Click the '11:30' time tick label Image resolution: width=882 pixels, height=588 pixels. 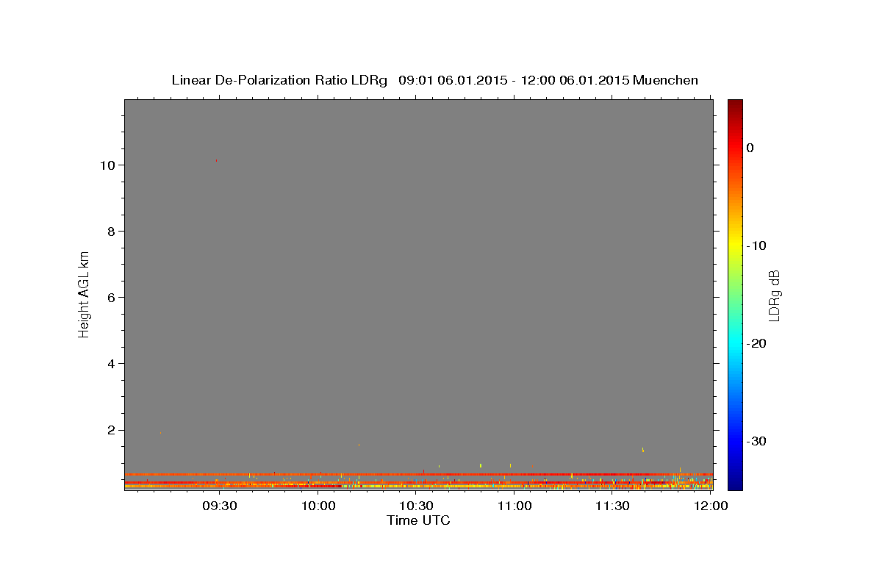612,506
